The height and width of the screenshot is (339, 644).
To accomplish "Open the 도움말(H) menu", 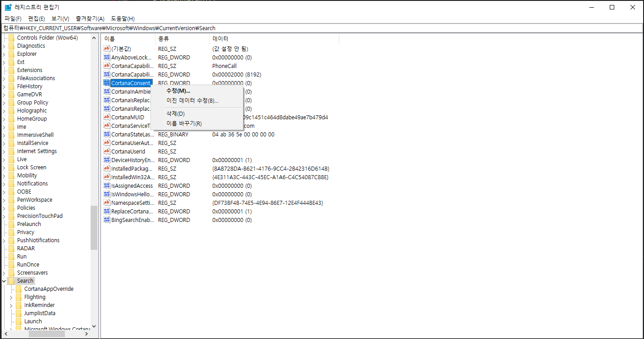I will click(x=123, y=18).
